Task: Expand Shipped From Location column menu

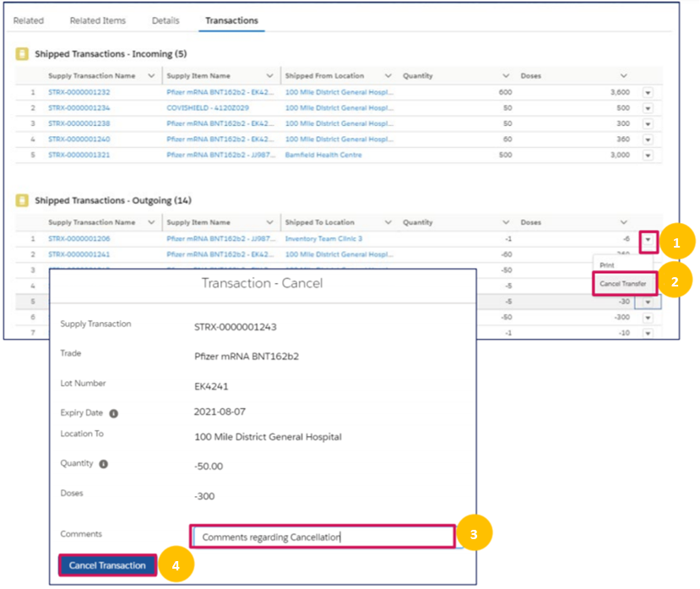Action: [x=388, y=75]
